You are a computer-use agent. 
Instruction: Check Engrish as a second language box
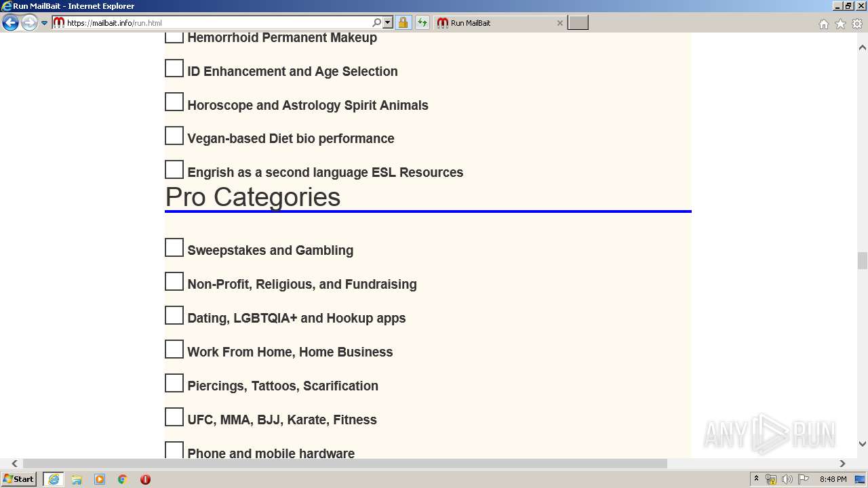pos(174,169)
